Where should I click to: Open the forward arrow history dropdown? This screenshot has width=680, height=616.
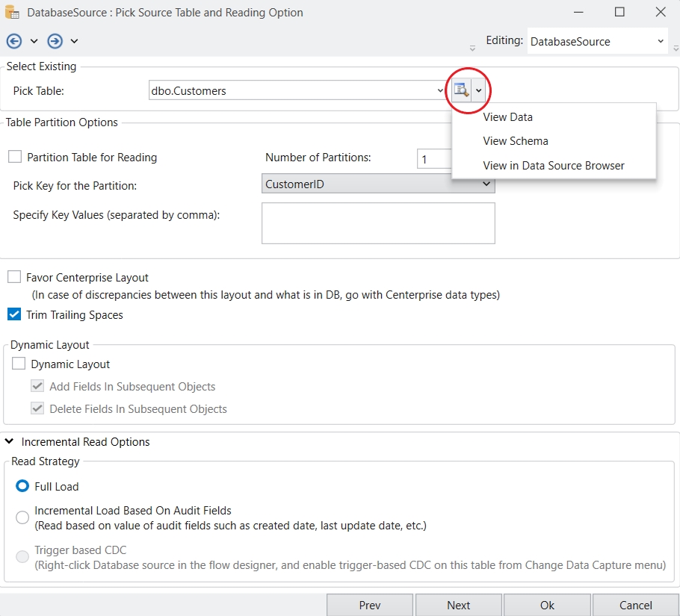(74, 41)
